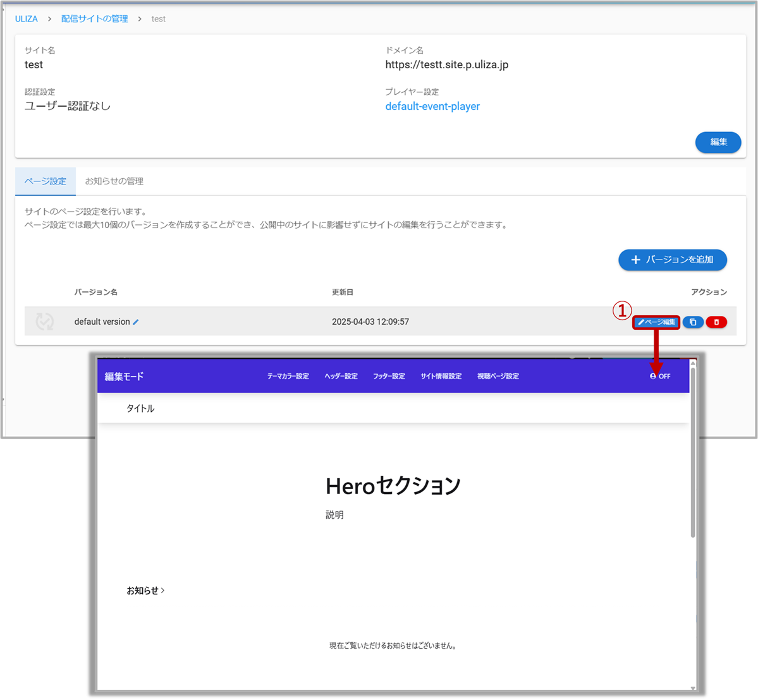758x700 pixels.
Task: Click the 編集モード label
Action: 125,377
